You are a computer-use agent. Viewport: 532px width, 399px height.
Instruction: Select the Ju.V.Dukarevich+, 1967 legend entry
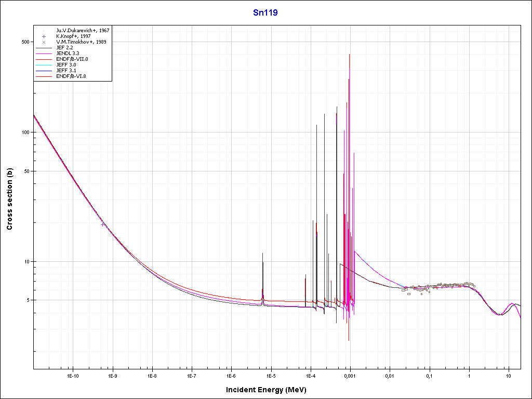click(83, 31)
